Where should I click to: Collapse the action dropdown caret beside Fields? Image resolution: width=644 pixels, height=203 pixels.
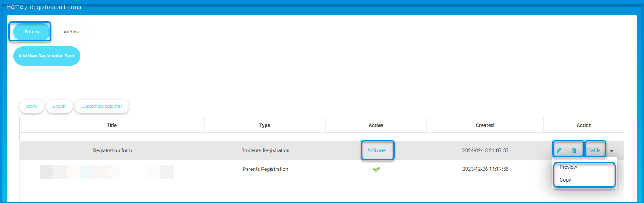tap(612, 151)
